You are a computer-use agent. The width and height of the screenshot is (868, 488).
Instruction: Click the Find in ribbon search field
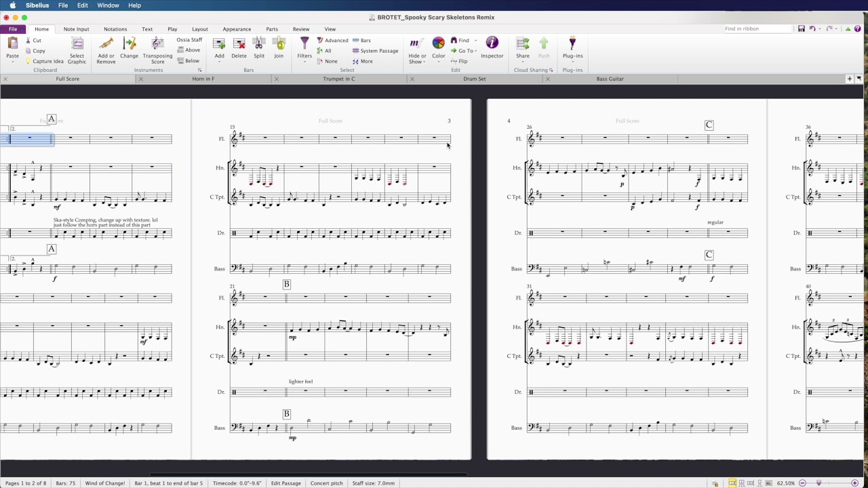click(757, 29)
